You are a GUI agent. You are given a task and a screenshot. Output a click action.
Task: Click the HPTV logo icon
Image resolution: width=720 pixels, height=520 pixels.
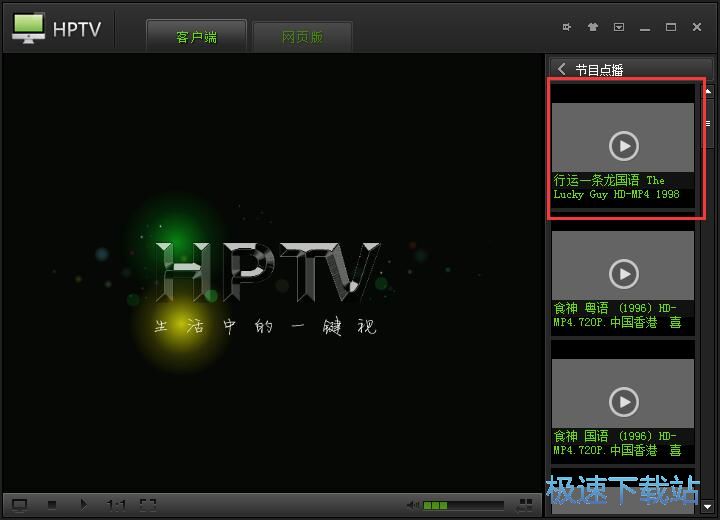click(x=29, y=27)
